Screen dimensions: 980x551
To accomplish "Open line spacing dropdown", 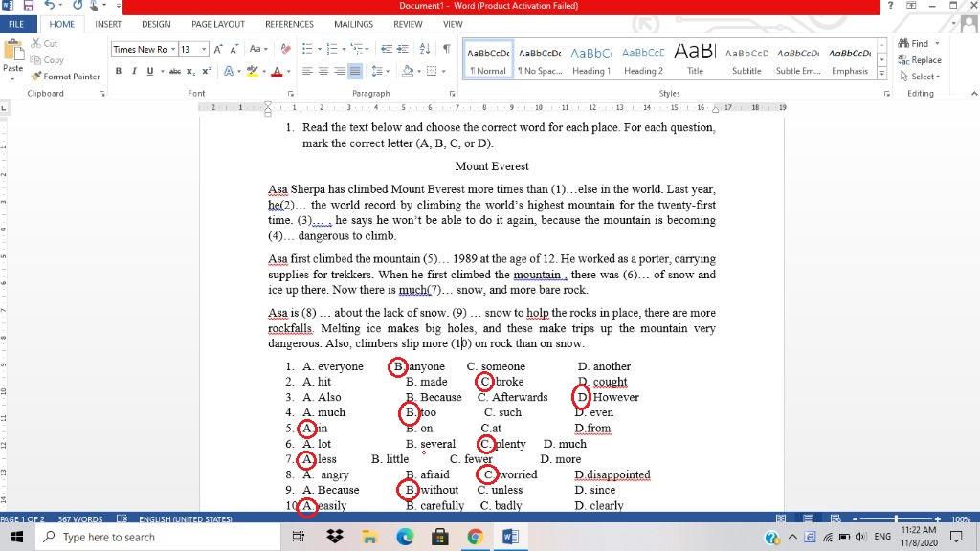I will pyautogui.click(x=380, y=71).
